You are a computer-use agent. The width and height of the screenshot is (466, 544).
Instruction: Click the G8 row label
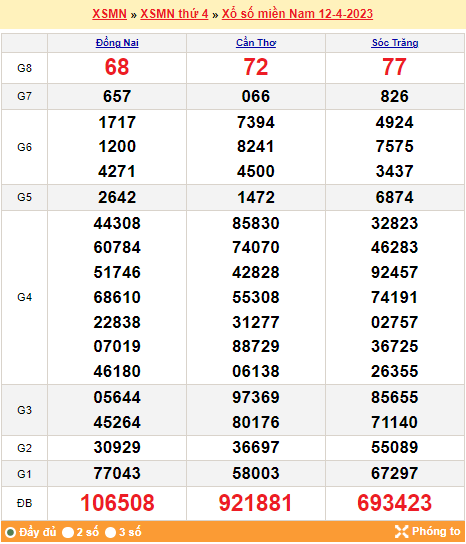(24, 68)
